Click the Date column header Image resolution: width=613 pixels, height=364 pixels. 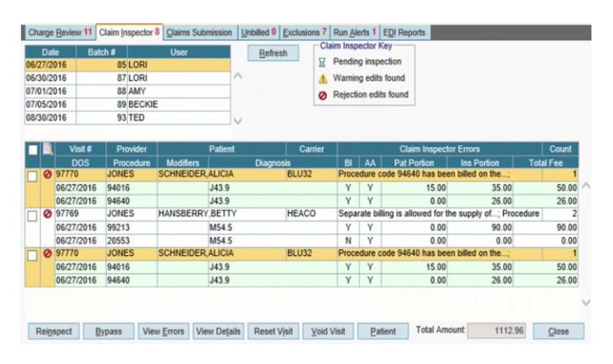(x=50, y=52)
